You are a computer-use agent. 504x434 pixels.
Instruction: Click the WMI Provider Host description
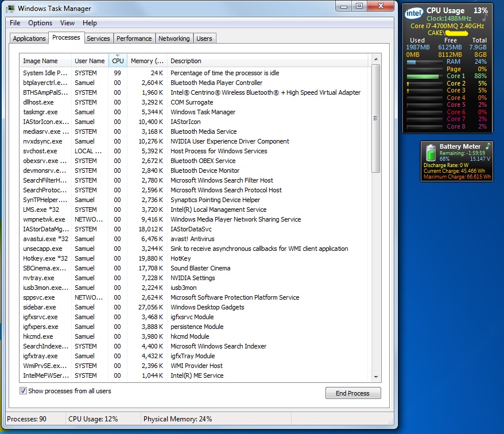tap(196, 366)
